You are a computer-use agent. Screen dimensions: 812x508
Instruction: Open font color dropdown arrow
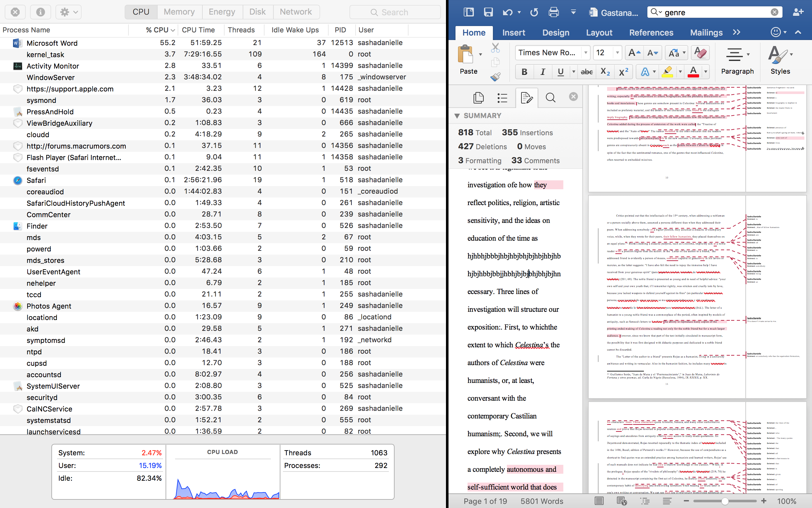point(706,71)
